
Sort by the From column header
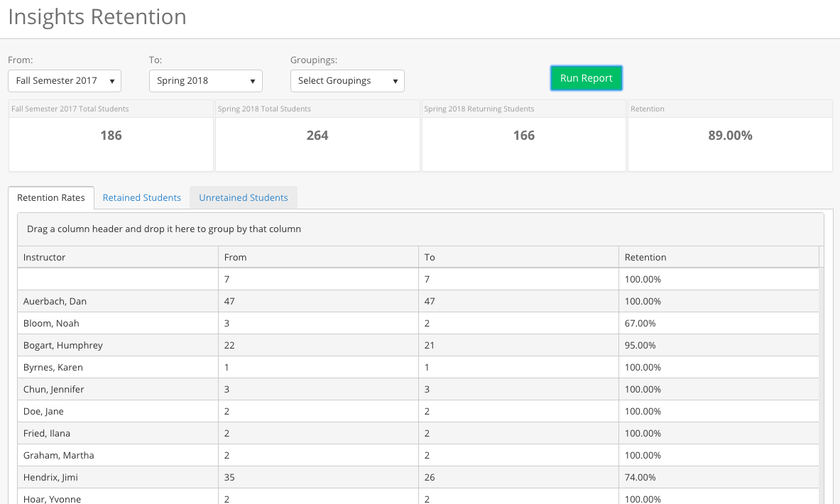tap(235, 257)
